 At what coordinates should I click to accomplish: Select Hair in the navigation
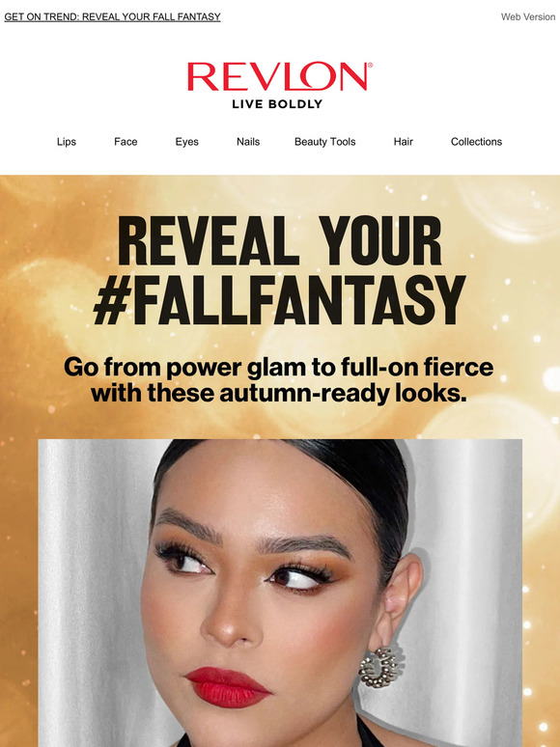point(404,142)
